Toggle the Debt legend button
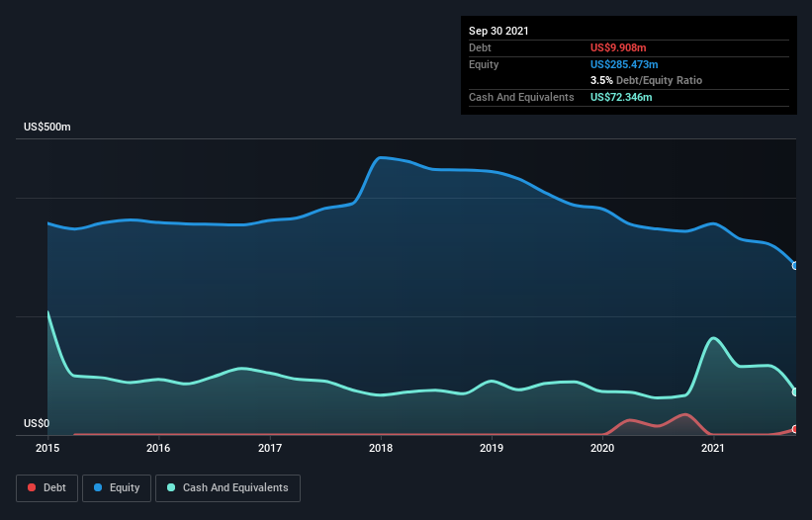Image resolution: width=812 pixels, height=520 pixels. coord(46,488)
